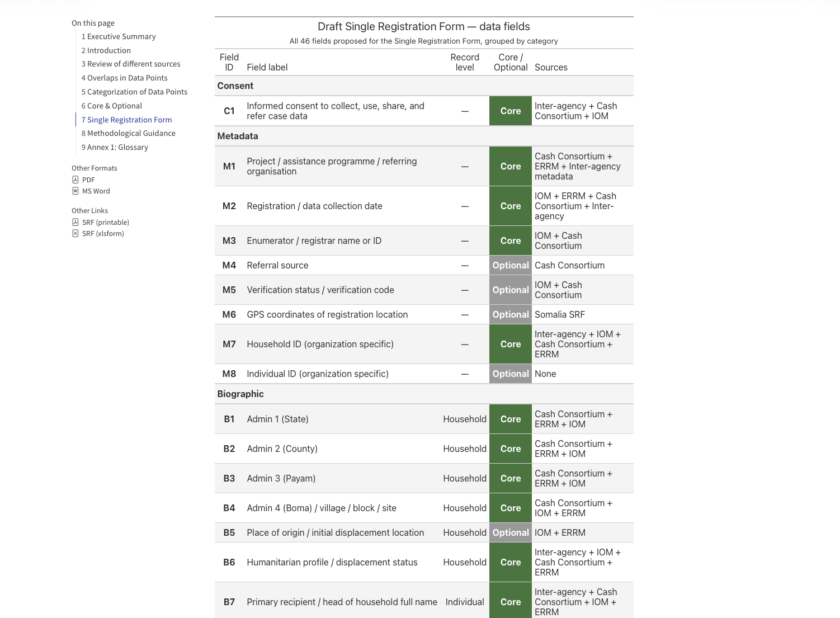Click the SRF (printable) PDF icon
Image resolution: width=840 pixels, height=618 pixels.
click(x=75, y=222)
